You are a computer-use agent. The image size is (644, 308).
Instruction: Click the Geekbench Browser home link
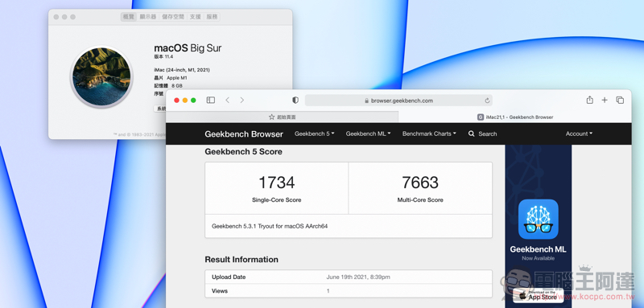[x=244, y=134]
